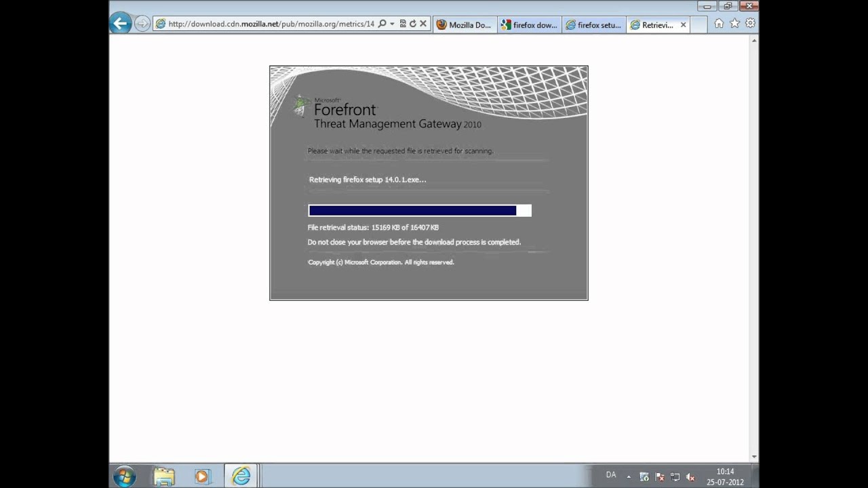Refresh the page with the reload icon
Viewport: 868px width, 488px height.
click(x=412, y=24)
